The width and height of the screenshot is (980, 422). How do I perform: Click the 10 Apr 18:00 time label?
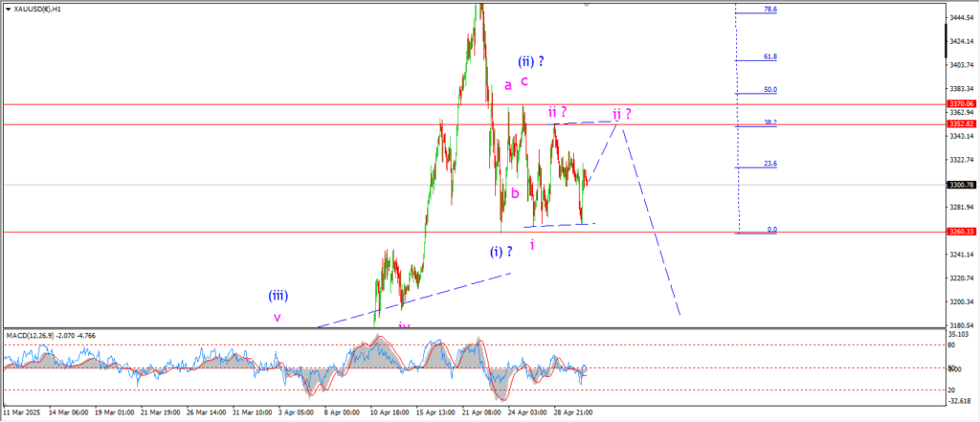390,413
